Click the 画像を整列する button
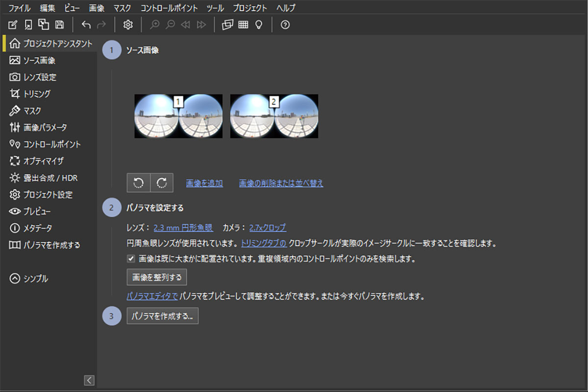Image resolution: width=588 pixels, height=392 pixels. [x=157, y=277]
